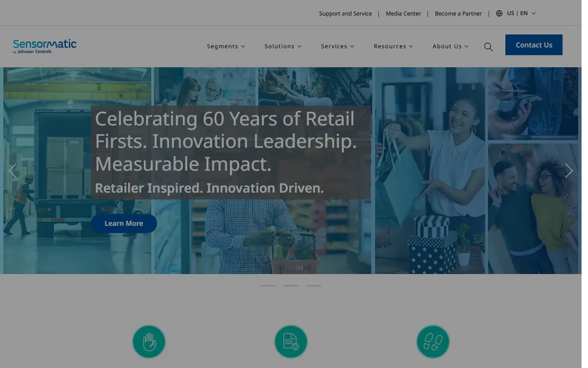Click the green hand stop icon
588x368 pixels.
pyautogui.click(x=149, y=341)
